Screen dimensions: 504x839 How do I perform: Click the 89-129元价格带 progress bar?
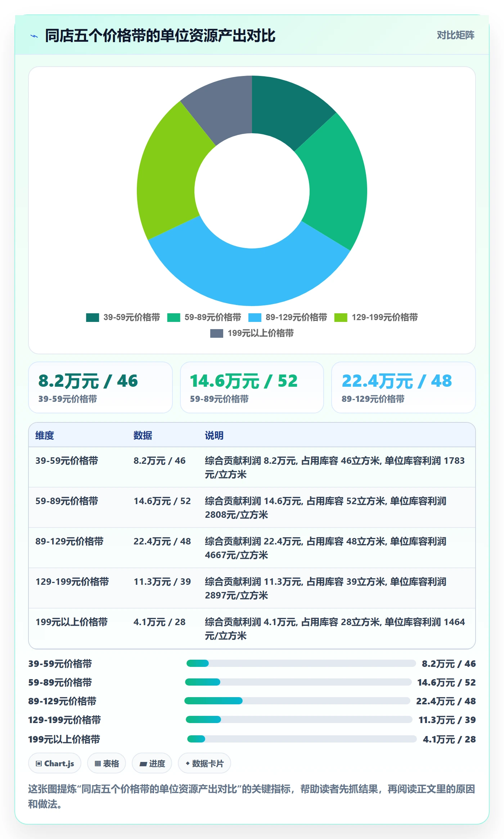[297, 701]
